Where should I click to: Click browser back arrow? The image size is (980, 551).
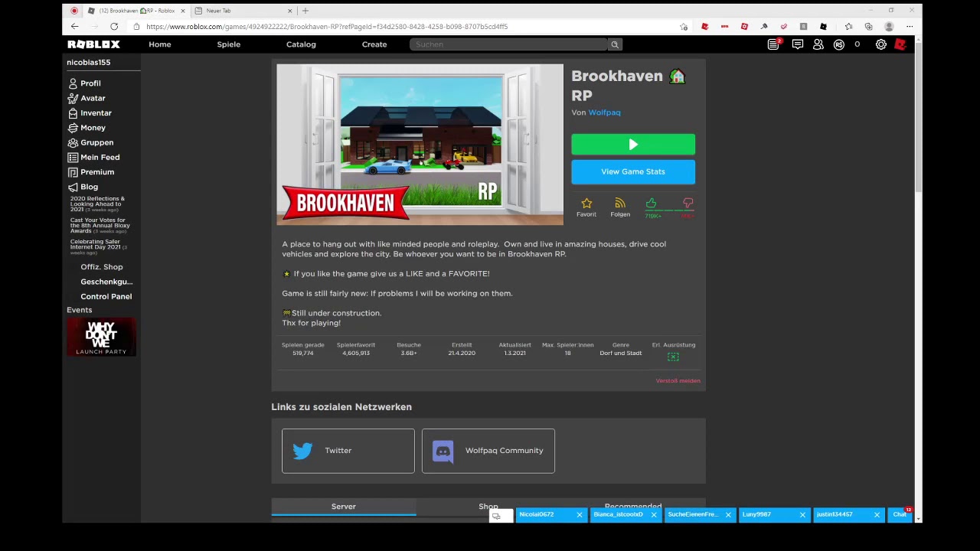pos(73,27)
